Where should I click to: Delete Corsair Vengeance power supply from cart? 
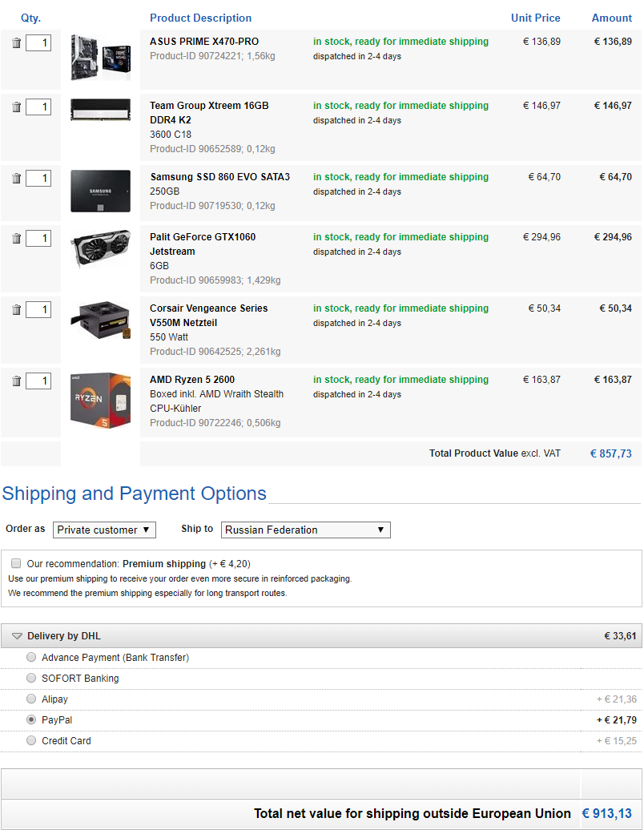[x=17, y=310]
